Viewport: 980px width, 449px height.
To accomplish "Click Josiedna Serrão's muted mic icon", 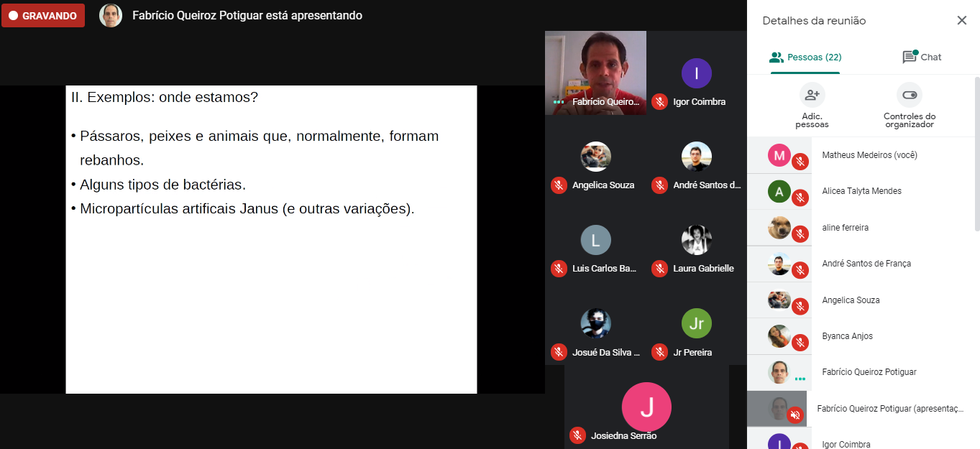I will [x=577, y=435].
